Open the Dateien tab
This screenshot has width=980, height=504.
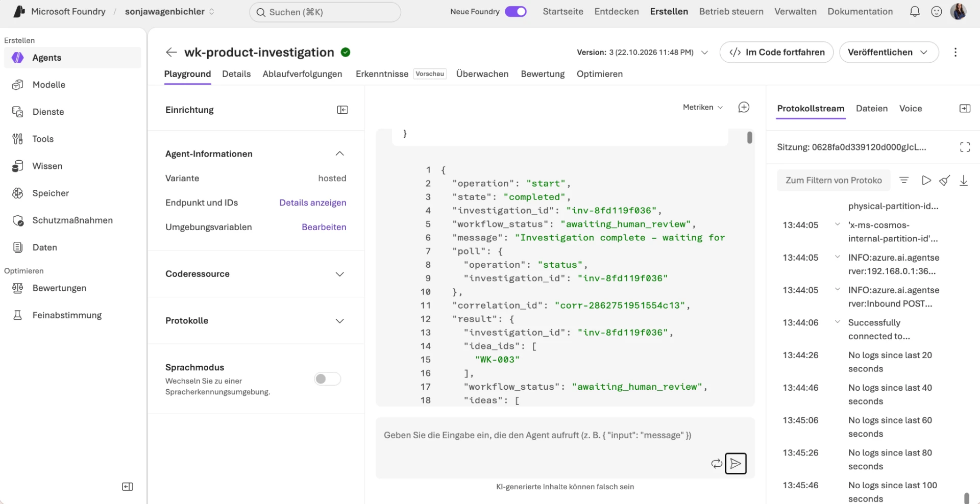[871, 109]
